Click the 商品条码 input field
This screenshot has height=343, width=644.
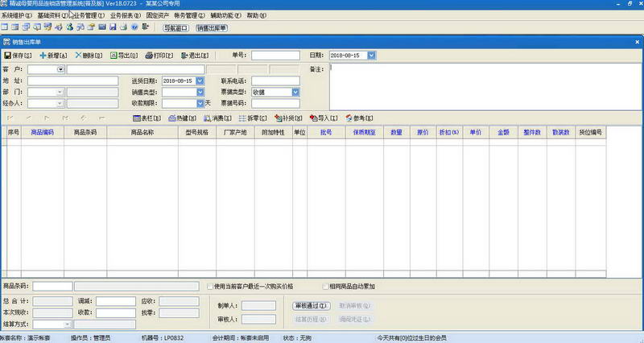(x=52, y=287)
